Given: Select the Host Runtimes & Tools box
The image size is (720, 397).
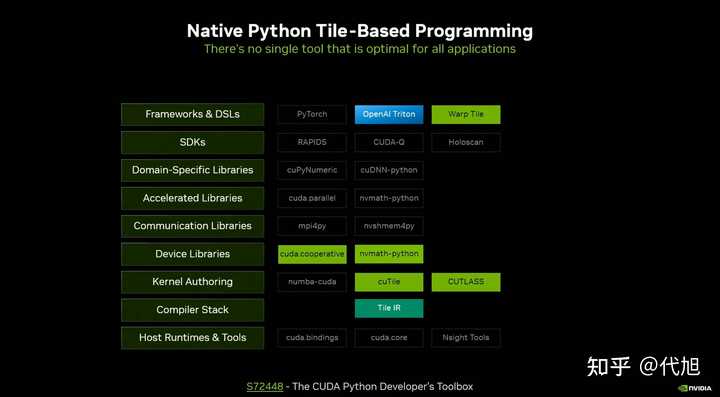Looking at the screenshot, I should click(192, 338).
